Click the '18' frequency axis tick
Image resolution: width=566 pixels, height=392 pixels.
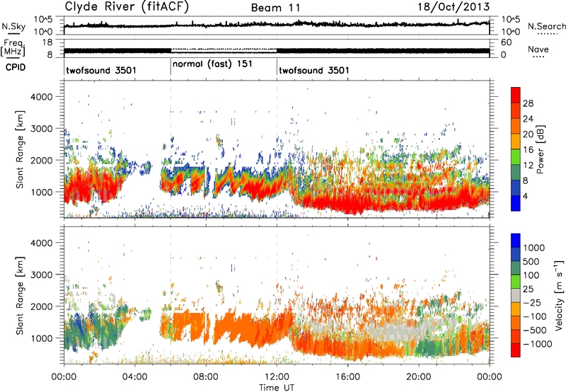tap(47, 42)
